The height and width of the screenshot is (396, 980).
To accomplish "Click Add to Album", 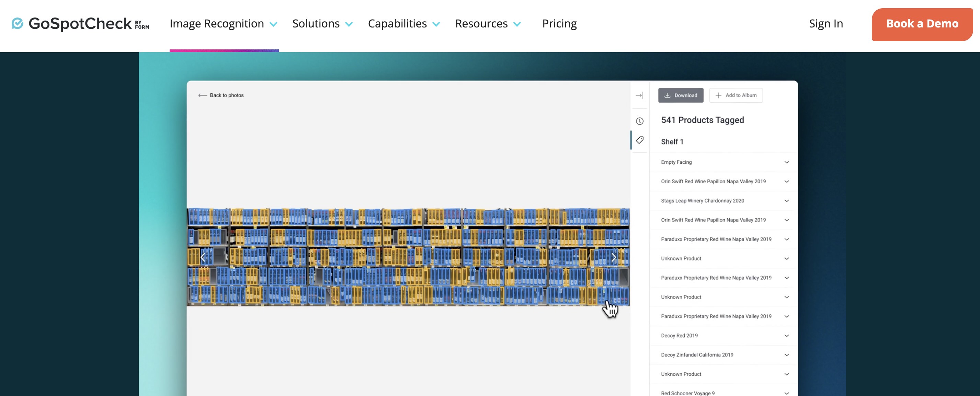I will tap(736, 95).
